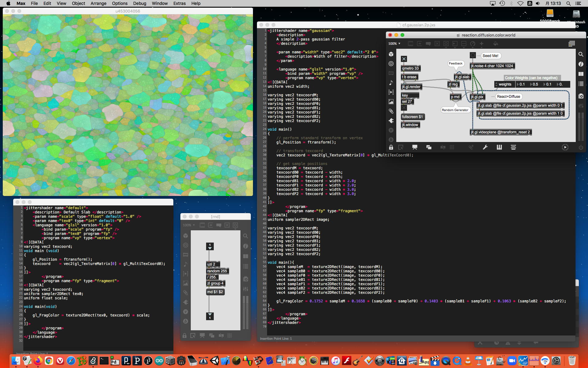Click the fullscreen $1 message box
The width and height of the screenshot is (588, 368).
coord(412,117)
